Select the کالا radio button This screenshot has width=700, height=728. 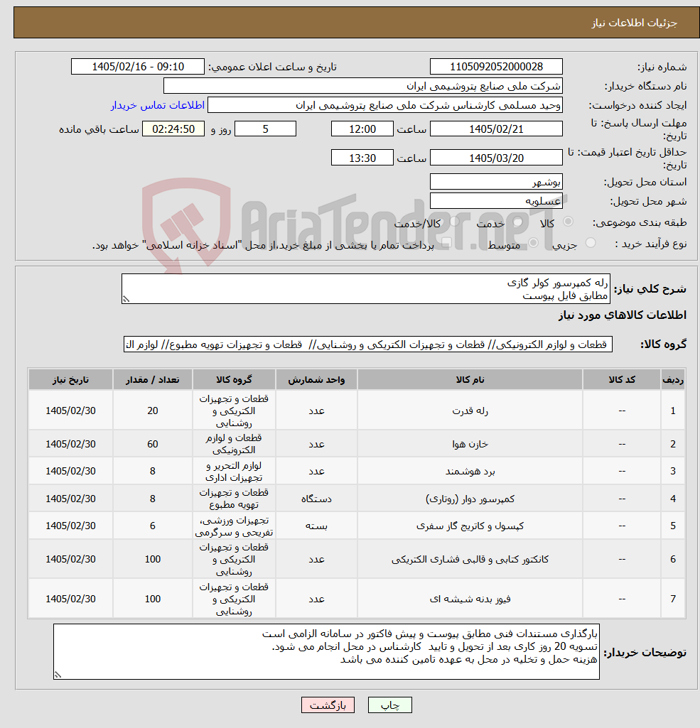pos(568,222)
